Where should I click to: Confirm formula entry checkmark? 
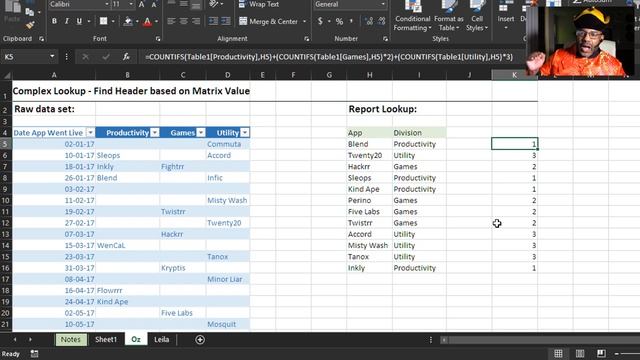point(106,57)
